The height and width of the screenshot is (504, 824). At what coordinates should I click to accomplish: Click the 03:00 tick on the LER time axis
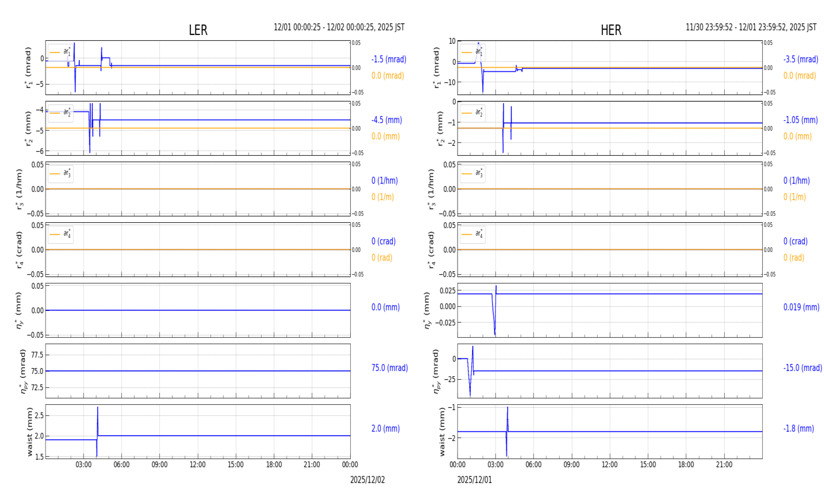83,465
